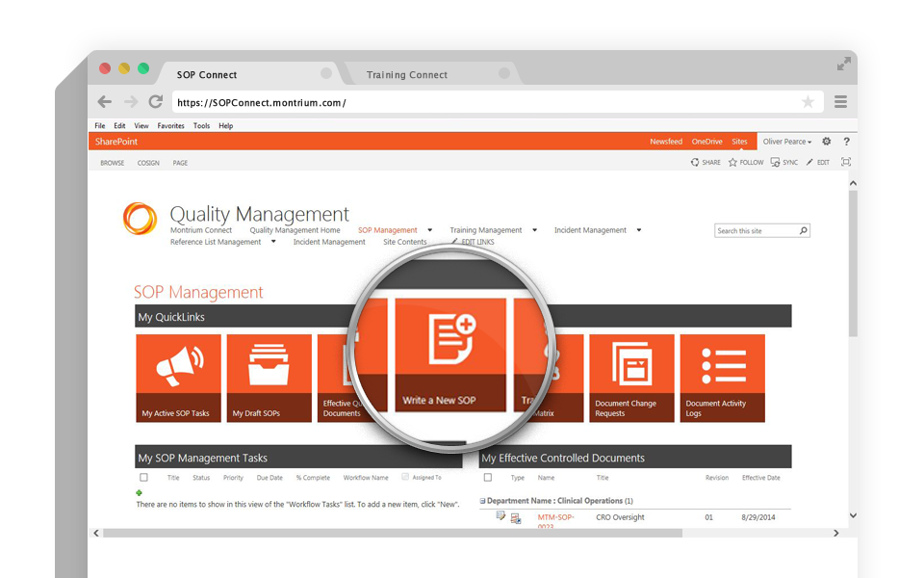Click the horizontal scrollbar left arrow
The image size is (924, 578).
point(96,533)
